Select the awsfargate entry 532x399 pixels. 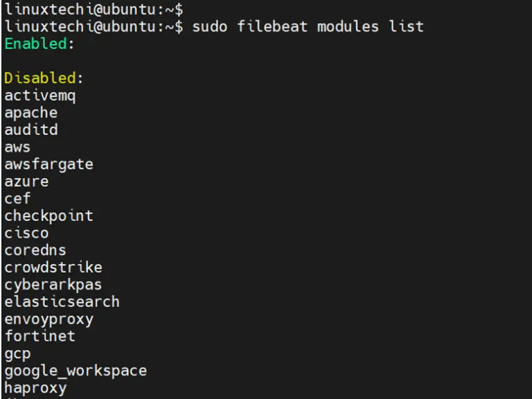point(49,165)
